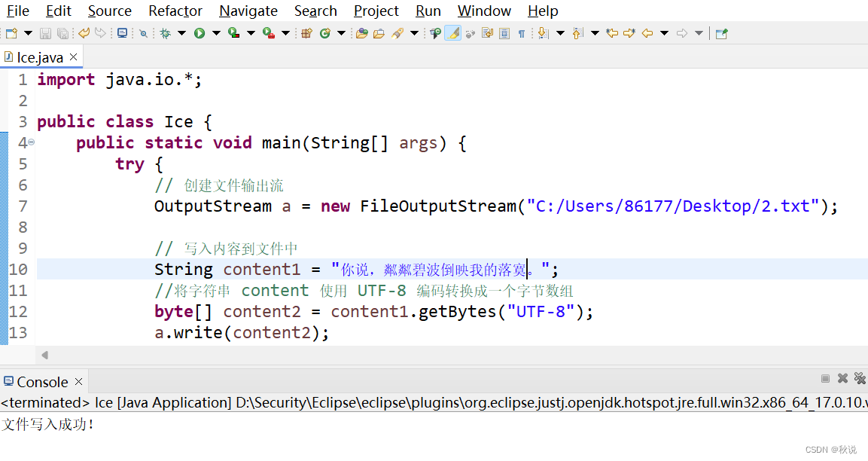Viewport: 868px width, 461px height.
Task: Open the Search menu
Action: (x=315, y=11)
